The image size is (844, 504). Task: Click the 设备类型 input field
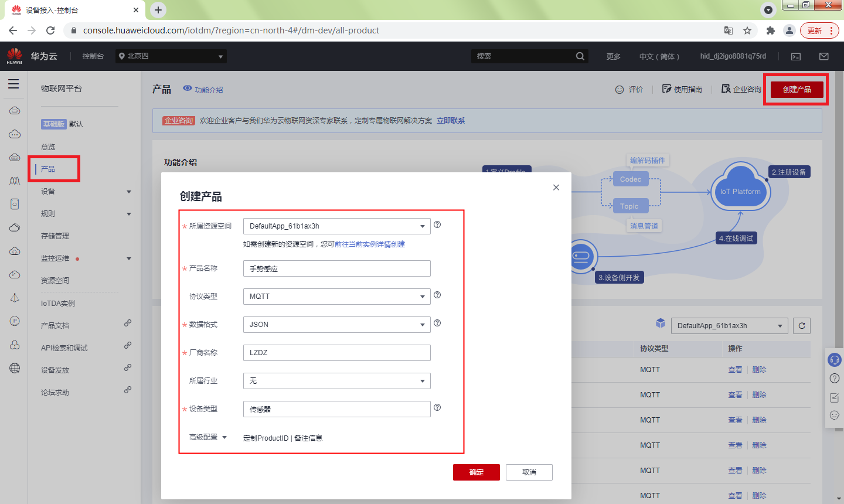coord(336,409)
